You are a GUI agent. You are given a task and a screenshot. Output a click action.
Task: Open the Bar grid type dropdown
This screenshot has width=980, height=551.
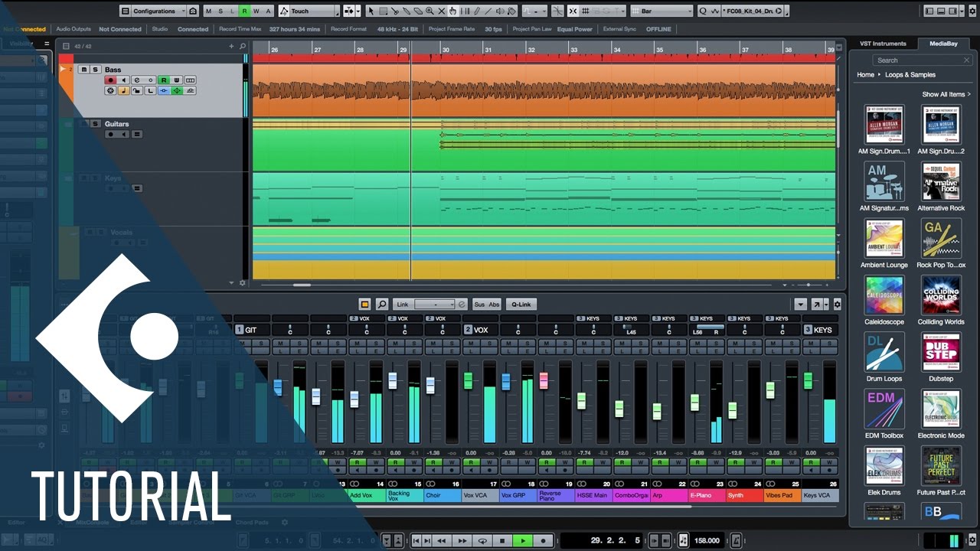pyautogui.click(x=661, y=11)
